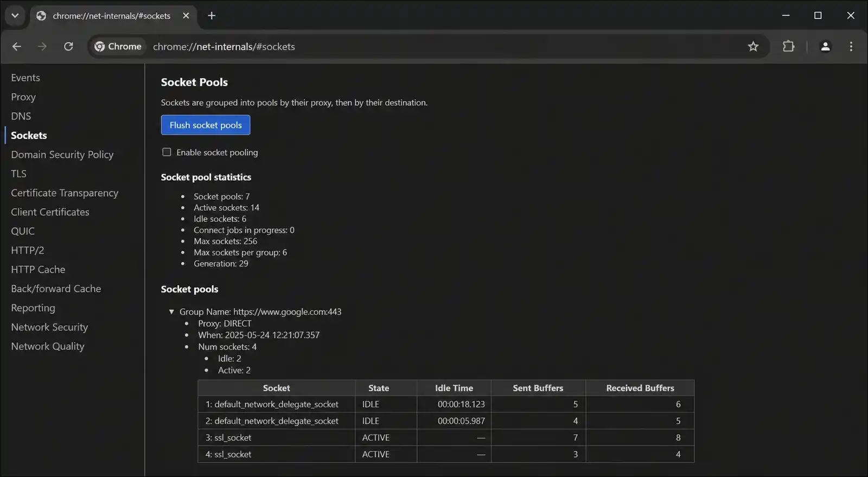
Task: Open Network Security section
Action: (x=49, y=327)
